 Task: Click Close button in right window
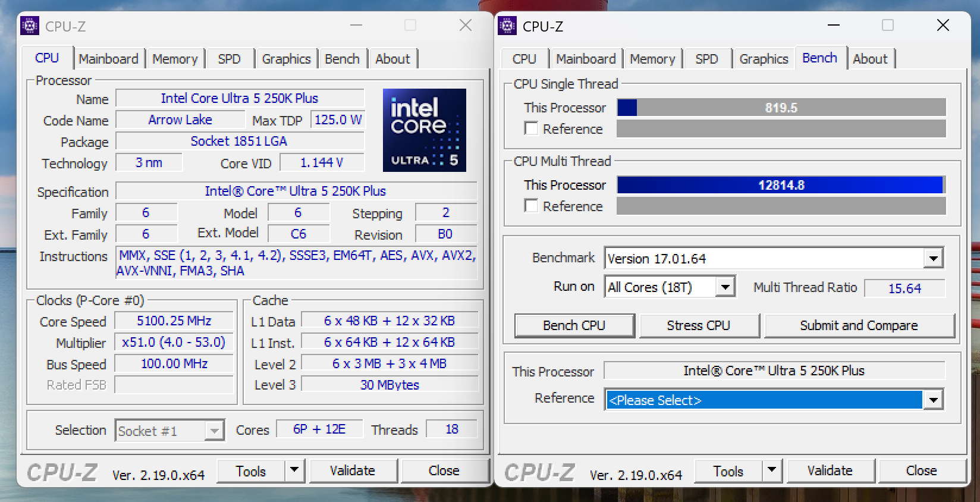tap(922, 470)
